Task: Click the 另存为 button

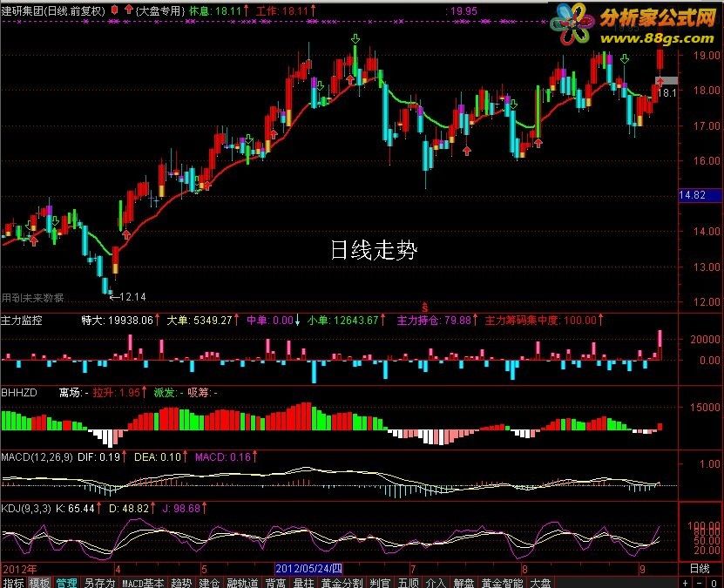Action: (x=99, y=583)
